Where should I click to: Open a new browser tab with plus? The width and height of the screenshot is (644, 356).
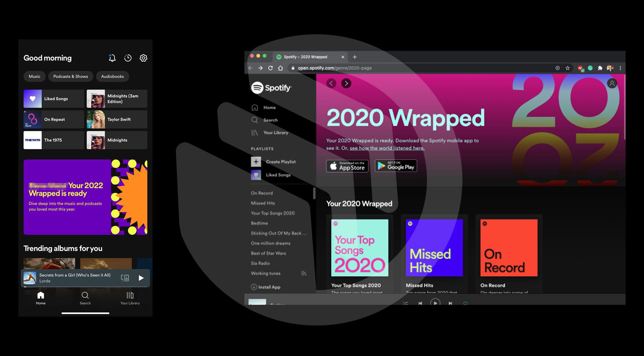tap(355, 57)
